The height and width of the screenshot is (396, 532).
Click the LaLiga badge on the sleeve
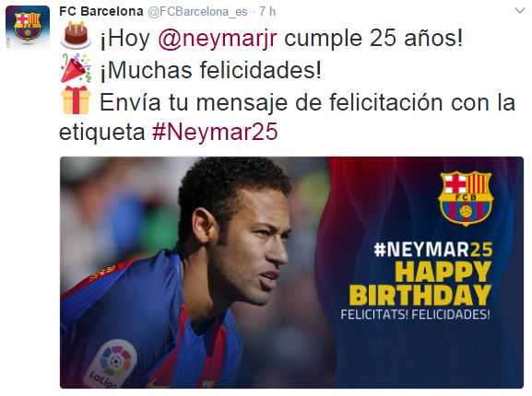coord(111,364)
